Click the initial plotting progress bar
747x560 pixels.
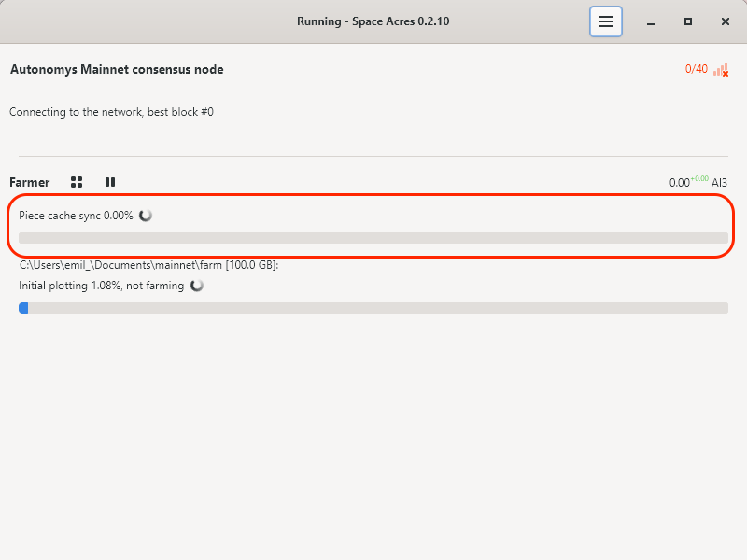coord(373,308)
